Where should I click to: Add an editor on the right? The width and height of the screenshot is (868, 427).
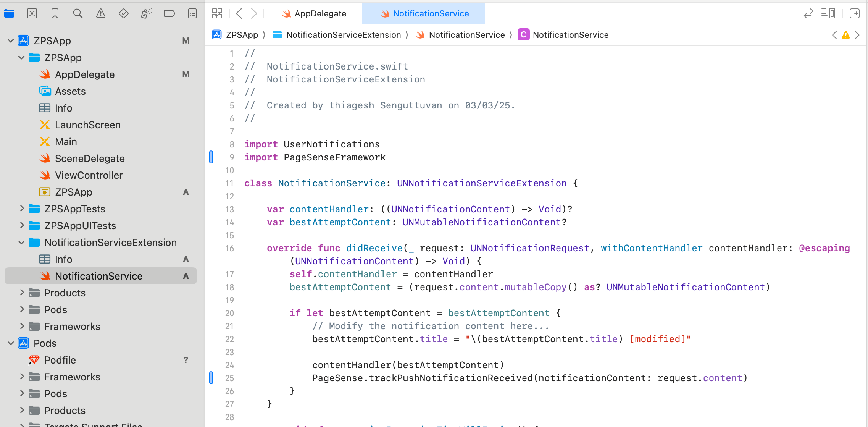pyautogui.click(x=855, y=14)
